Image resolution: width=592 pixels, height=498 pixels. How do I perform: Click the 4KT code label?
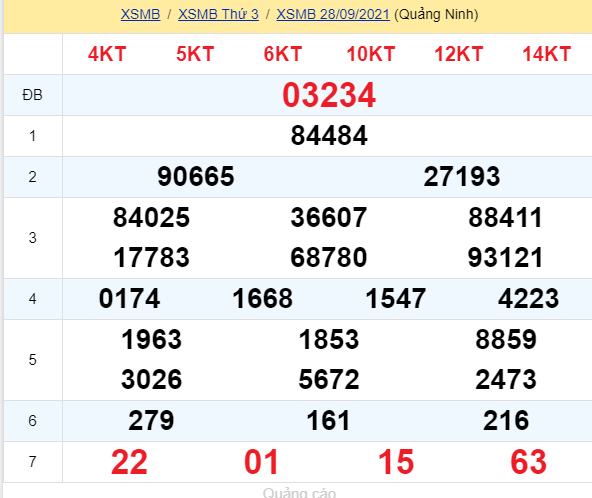[107, 54]
